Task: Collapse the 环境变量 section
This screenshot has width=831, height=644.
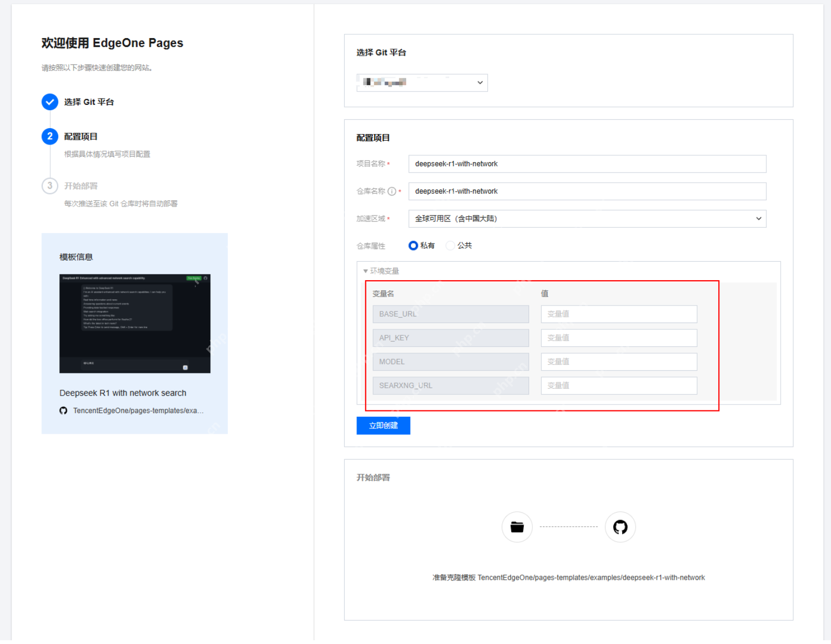Action: 381,271
